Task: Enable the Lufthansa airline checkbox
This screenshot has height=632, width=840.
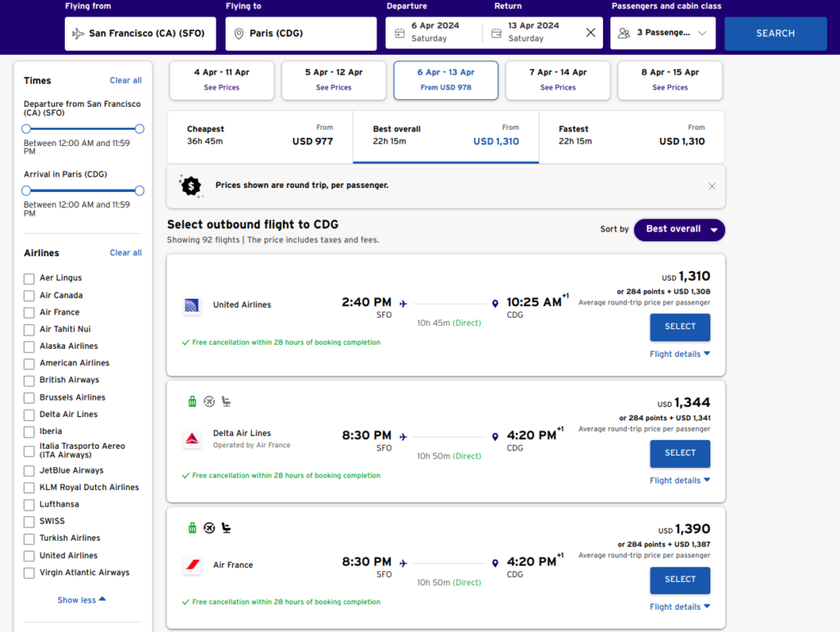Action: (x=30, y=505)
